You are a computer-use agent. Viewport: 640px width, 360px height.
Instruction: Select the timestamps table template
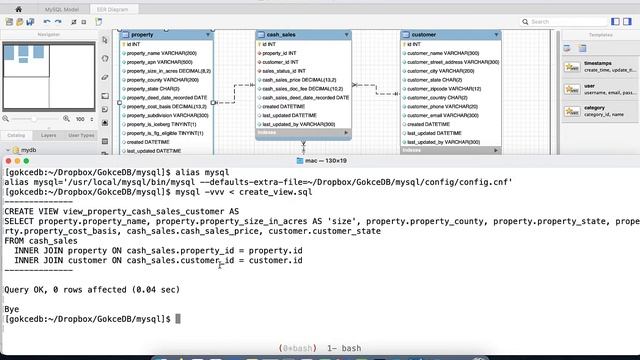(x=600, y=67)
